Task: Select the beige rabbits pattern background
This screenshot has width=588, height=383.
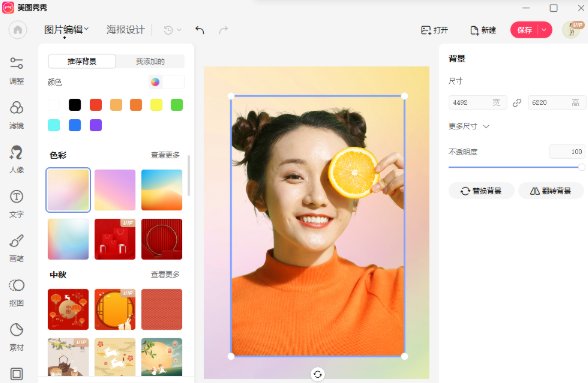Action: tap(115, 357)
